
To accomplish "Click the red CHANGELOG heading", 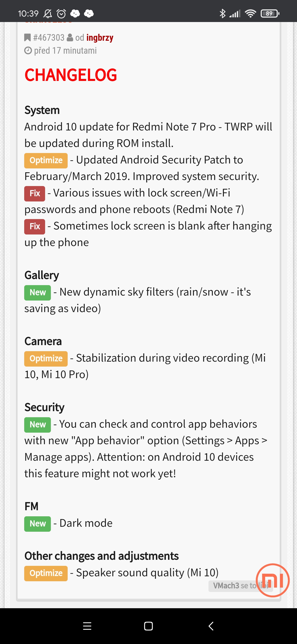I will (x=71, y=75).
